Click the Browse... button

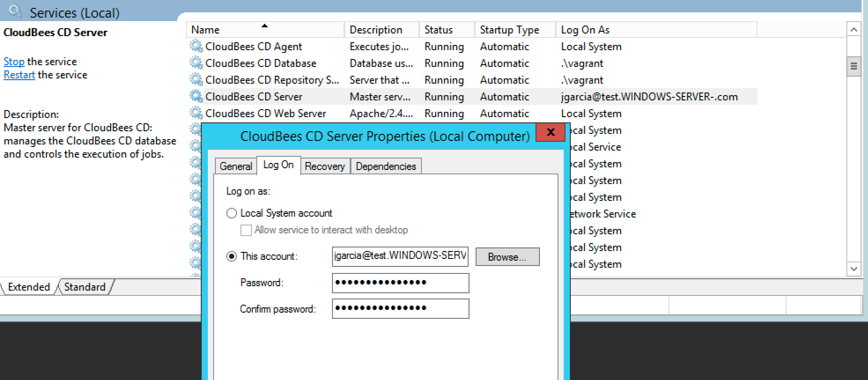click(x=507, y=257)
